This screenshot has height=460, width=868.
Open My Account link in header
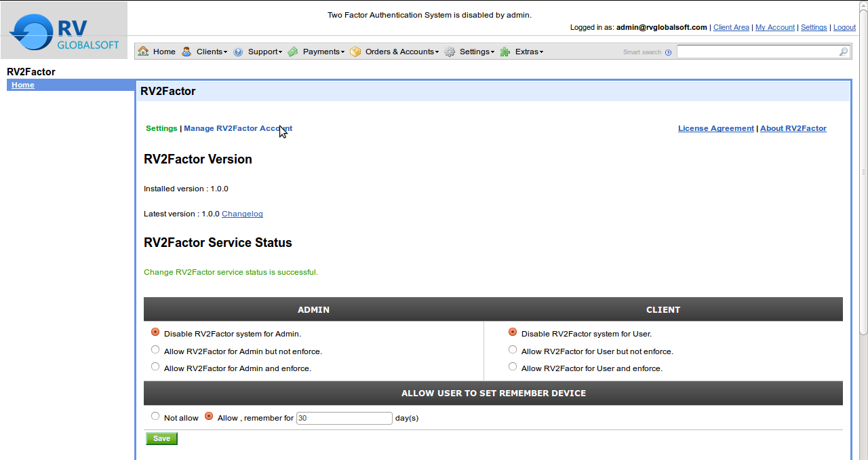coord(775,27)
